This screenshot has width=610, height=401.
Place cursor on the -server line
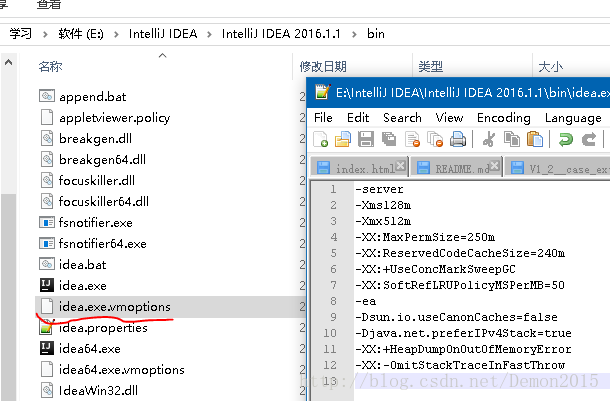click(380, 189)
